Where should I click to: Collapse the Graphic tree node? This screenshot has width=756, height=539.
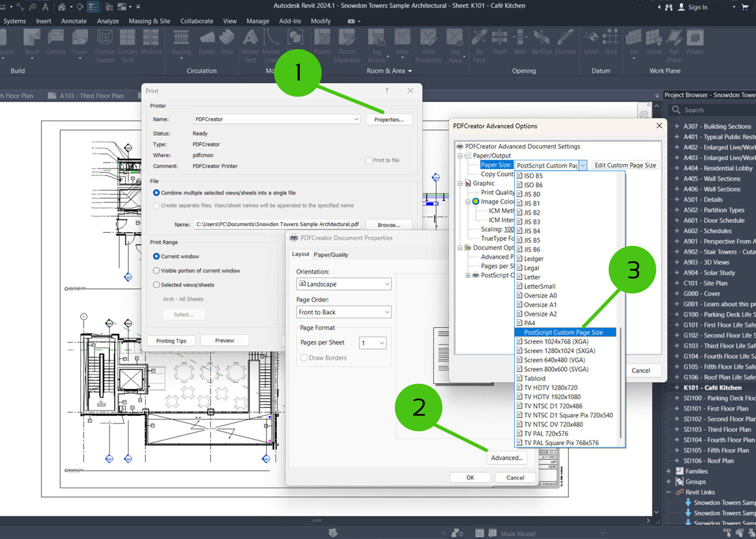pos(460,183)
